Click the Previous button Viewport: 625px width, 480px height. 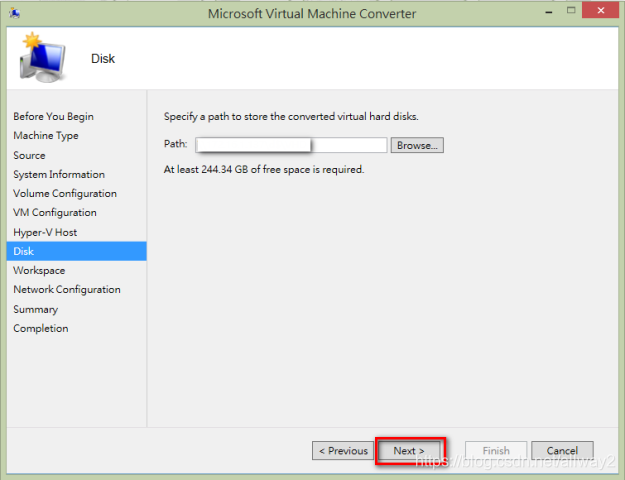(x=343, y=450)
